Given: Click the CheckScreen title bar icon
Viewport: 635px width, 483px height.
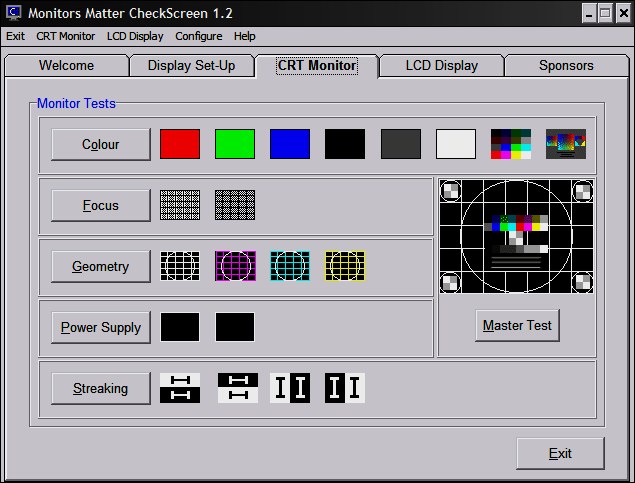Looking at the screenshot, I should (13, 13).
